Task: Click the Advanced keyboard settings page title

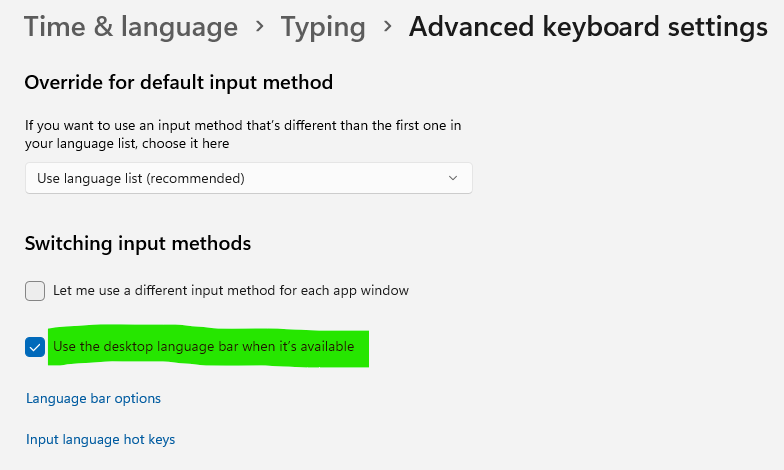Action: coord(588,28)
